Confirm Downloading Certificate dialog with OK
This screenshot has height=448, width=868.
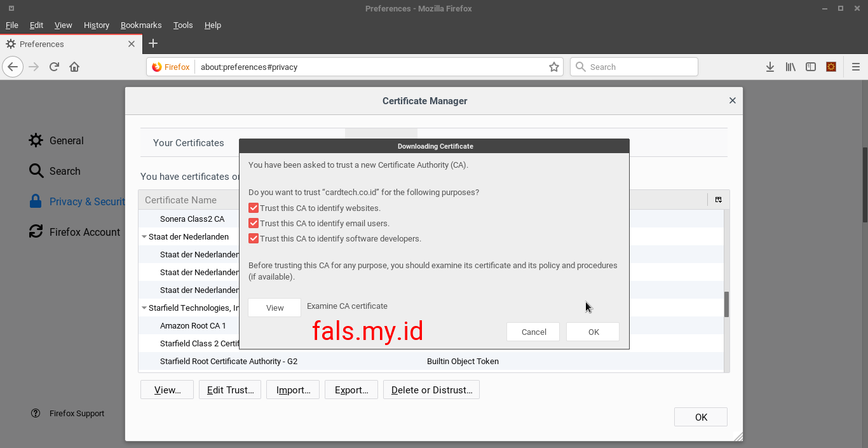coord(593,332)
